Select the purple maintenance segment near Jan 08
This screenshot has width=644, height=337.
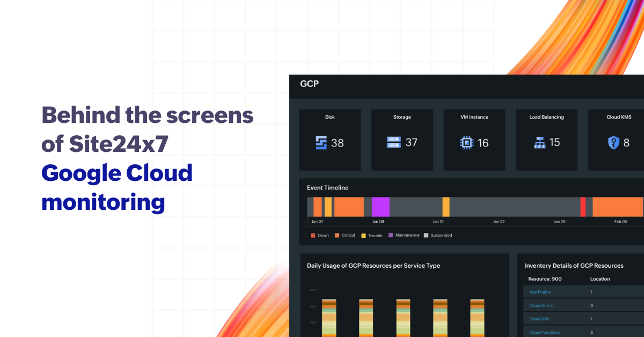click(380, 207)
